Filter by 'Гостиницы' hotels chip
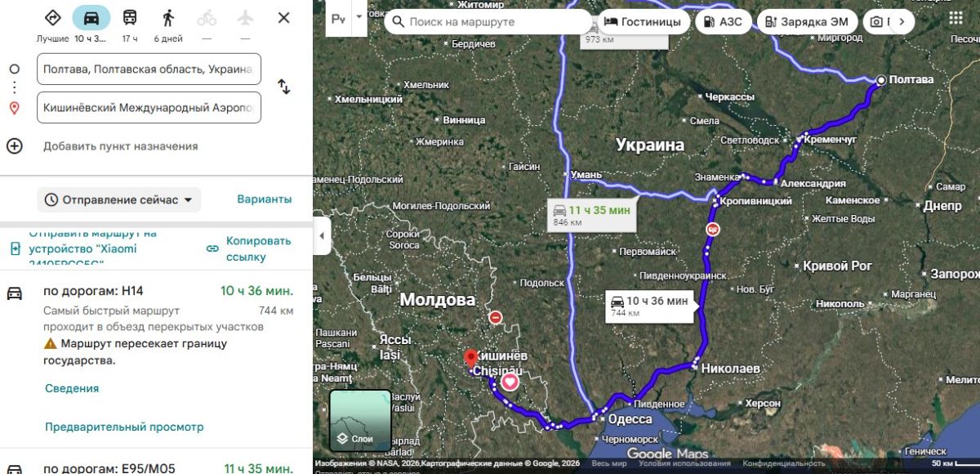 pos(643,22)
